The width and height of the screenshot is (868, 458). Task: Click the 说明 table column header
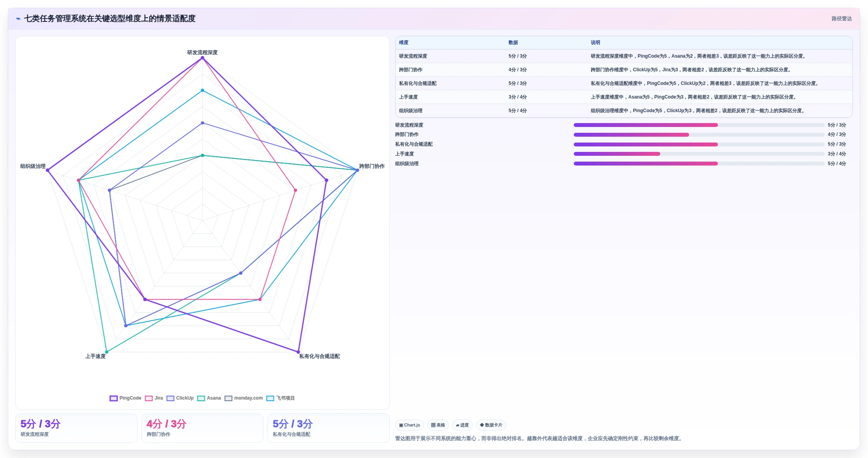click(595, 42)
